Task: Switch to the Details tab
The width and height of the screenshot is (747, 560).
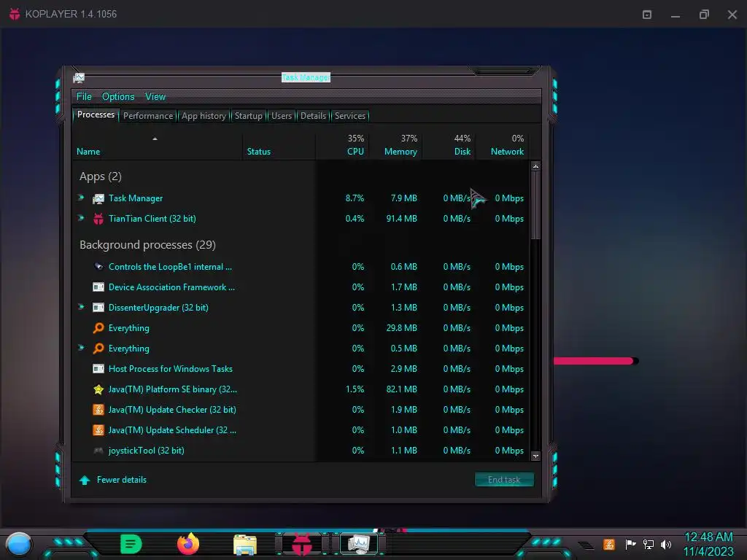Action: [313, 116]
